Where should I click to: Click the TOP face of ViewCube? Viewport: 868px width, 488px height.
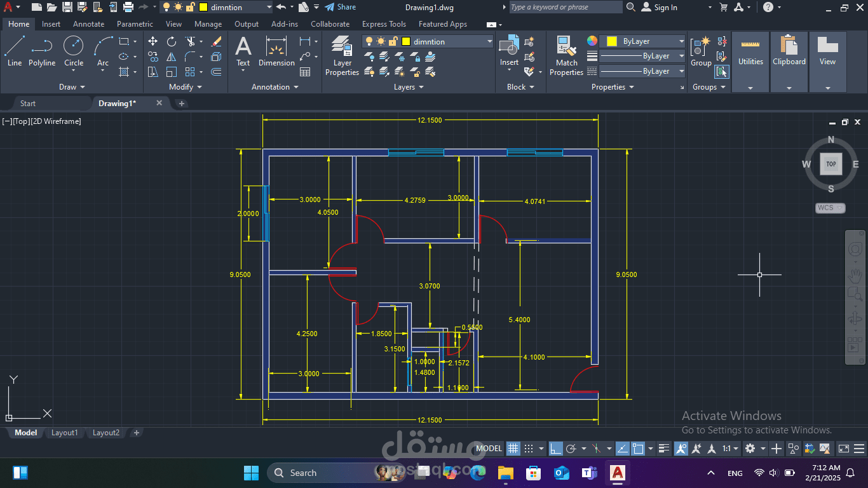point(831,164)
